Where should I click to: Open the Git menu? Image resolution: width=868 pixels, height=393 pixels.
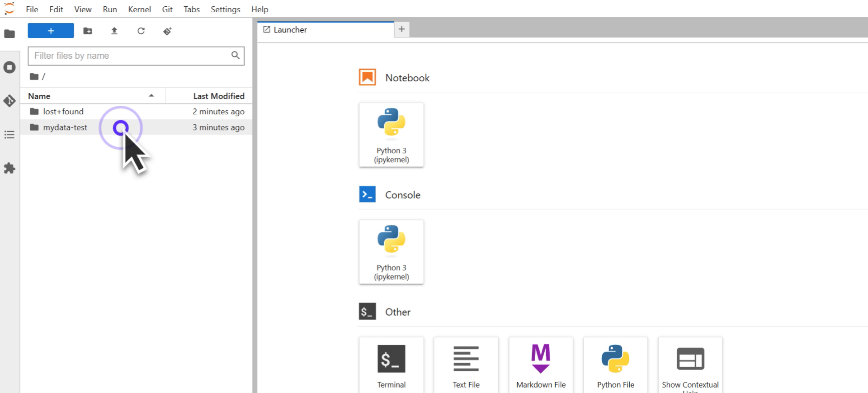coord(167,9)
